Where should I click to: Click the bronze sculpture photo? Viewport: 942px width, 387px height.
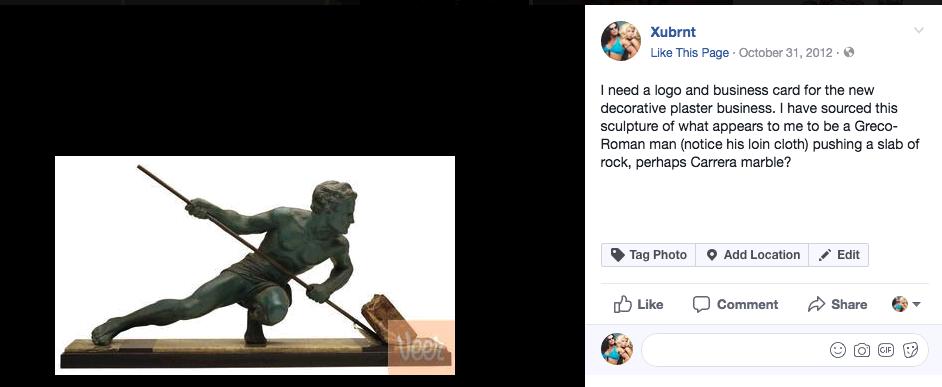point(255,265)
